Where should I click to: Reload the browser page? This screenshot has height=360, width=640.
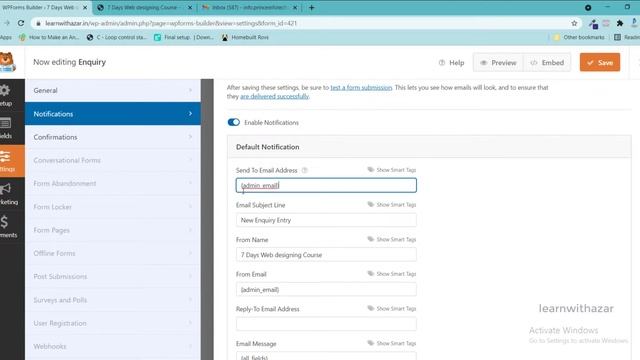(21, 23)
